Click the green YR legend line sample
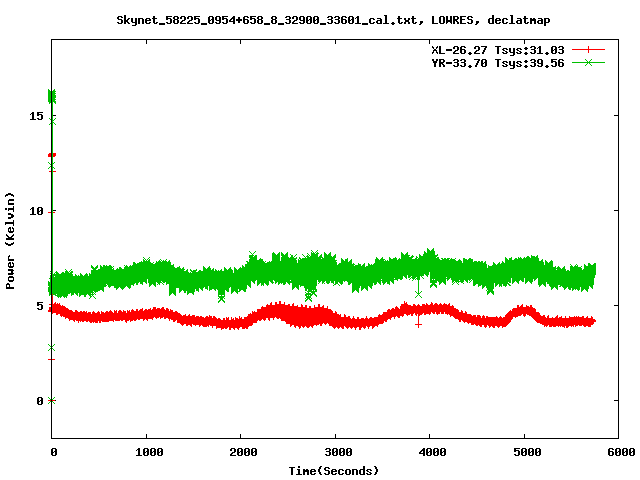 pos(588,62)
